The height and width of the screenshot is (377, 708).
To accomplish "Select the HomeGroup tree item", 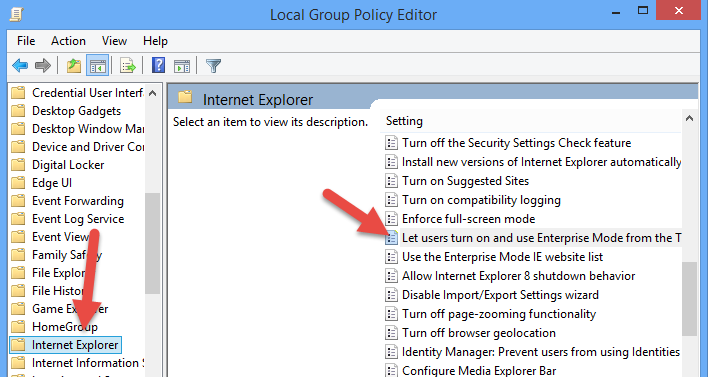I will click(65, 327).
